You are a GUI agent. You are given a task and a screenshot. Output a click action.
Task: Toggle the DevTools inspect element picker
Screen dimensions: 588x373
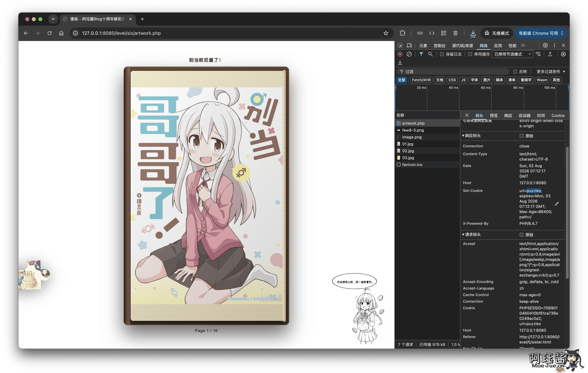pyautogui.click(x=400, y=45)
